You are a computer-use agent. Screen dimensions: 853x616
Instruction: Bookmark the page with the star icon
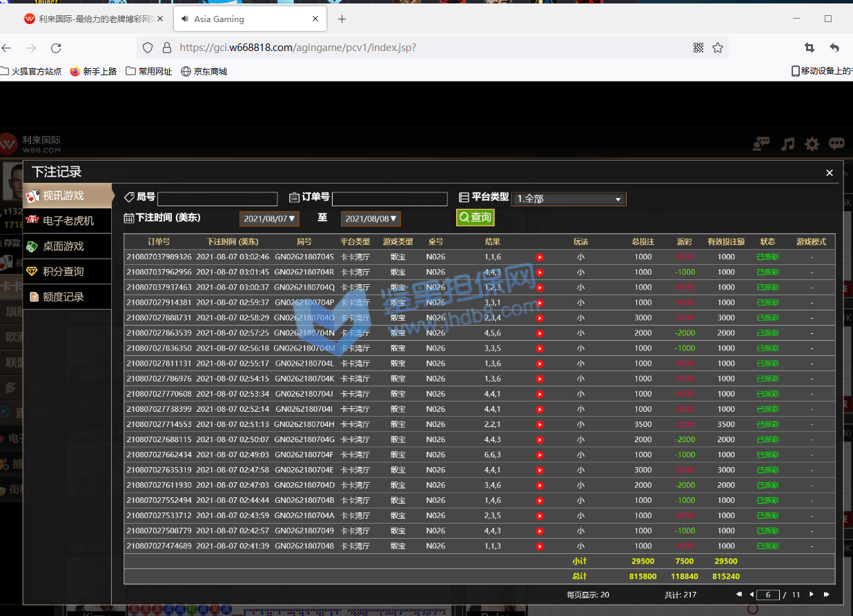tap(718, 48)
